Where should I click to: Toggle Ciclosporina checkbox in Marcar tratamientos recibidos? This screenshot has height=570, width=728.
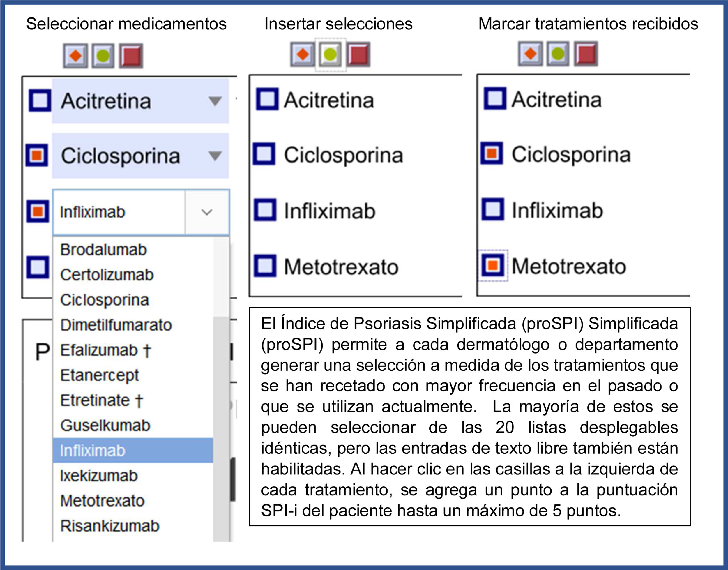coord(492,153)
